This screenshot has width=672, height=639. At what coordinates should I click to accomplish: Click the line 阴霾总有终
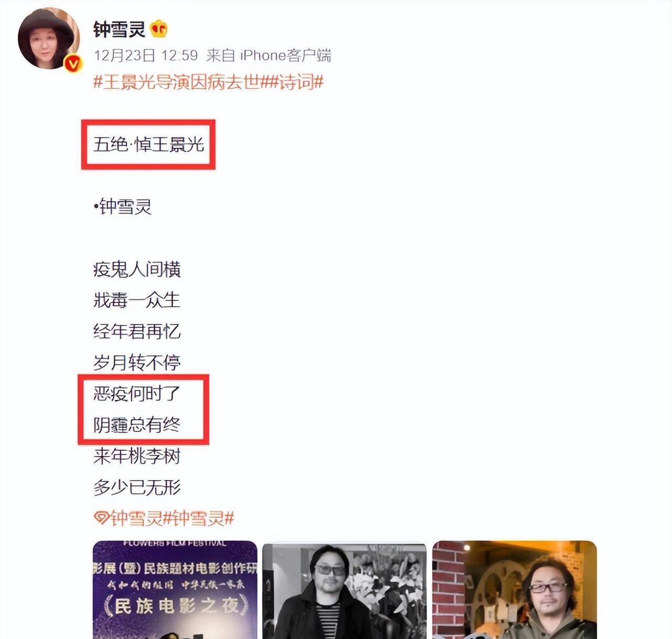pos(137,425)
